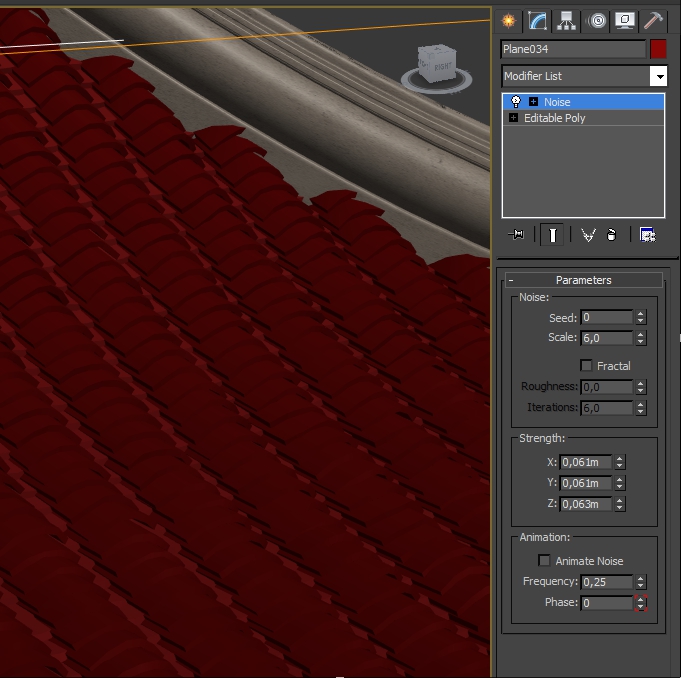Click the Iterations value field
Screen dimensions: 681x678
tap(606, 408)
